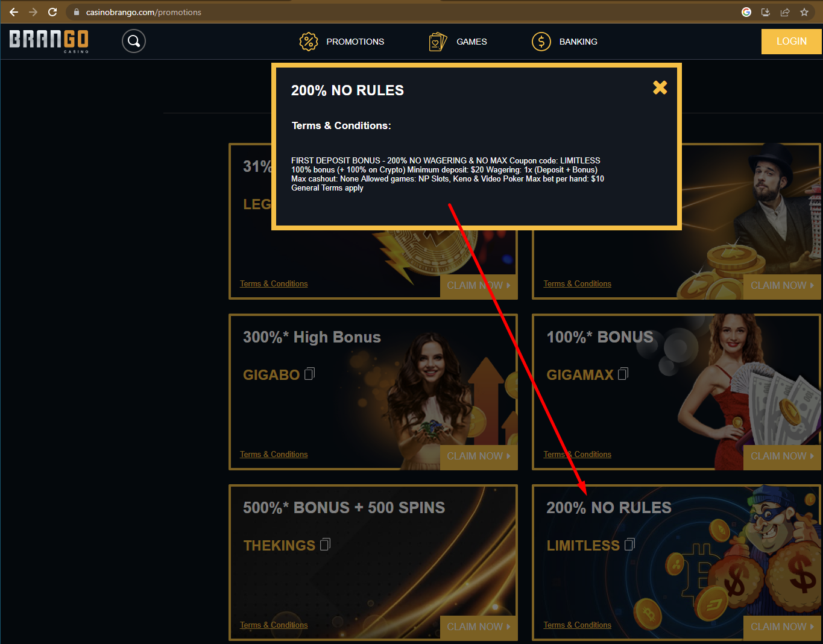
Task: Click the THEKINGS coupon code text
Action: coord(279,546)
